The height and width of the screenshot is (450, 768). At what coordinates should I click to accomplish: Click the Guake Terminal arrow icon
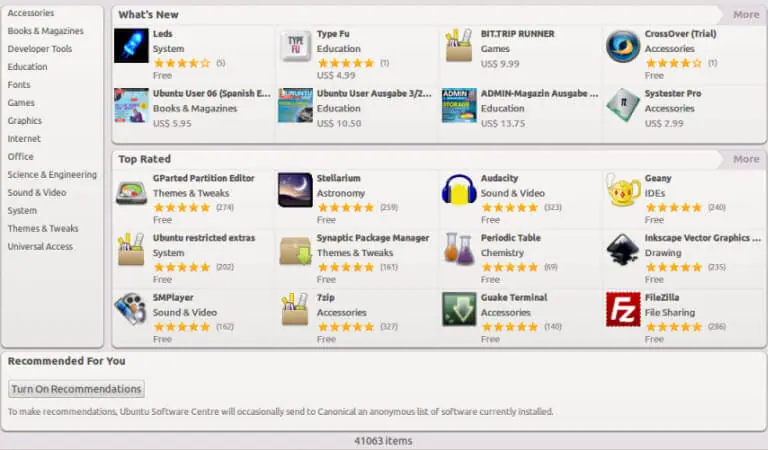tap(459, 309)
